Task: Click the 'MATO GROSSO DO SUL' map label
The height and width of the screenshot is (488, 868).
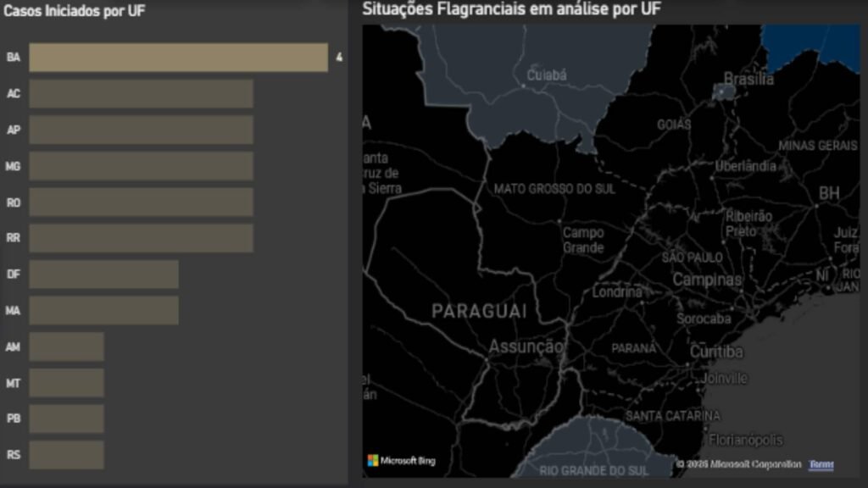Action: coord(554,189)
